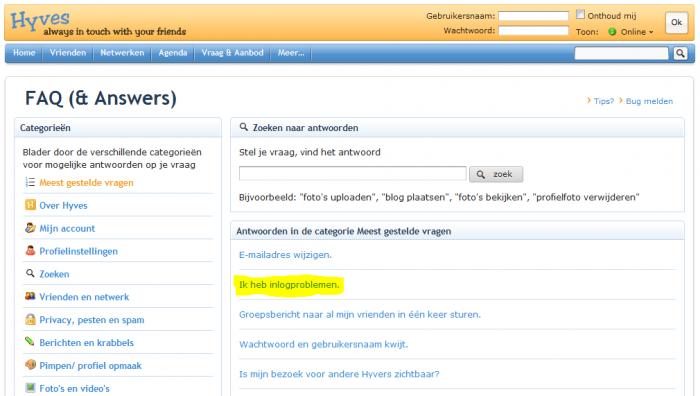Select the Foto's en video's category link
Viewport: 700px width, 396px height.
(x=74, y=388)
